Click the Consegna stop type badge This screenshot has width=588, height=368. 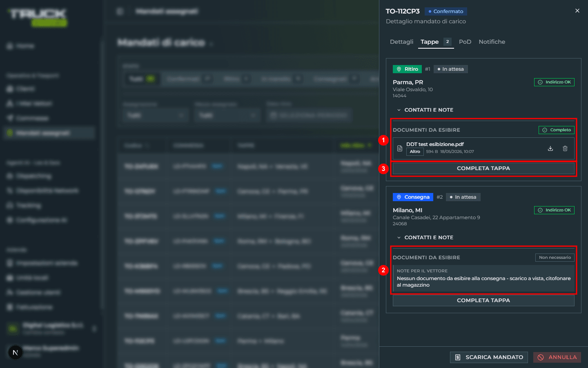point(413,197)
